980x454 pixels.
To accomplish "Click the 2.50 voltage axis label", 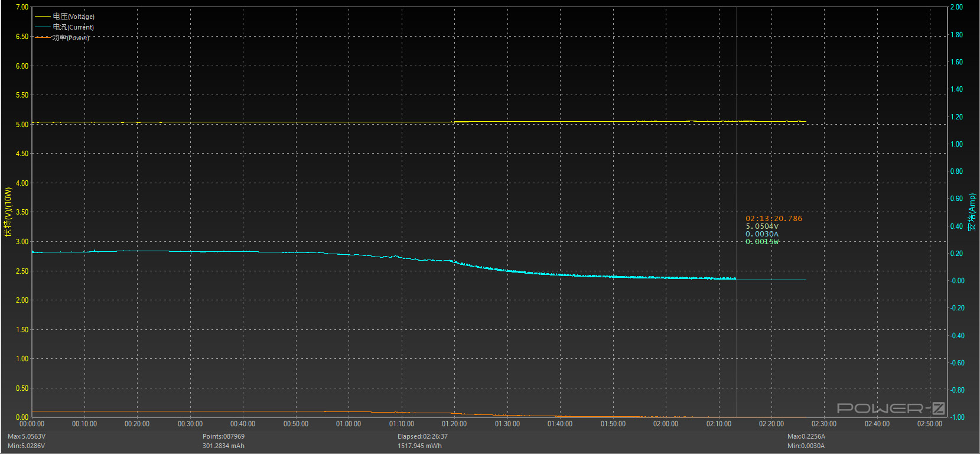I will [x=22, y=271].
